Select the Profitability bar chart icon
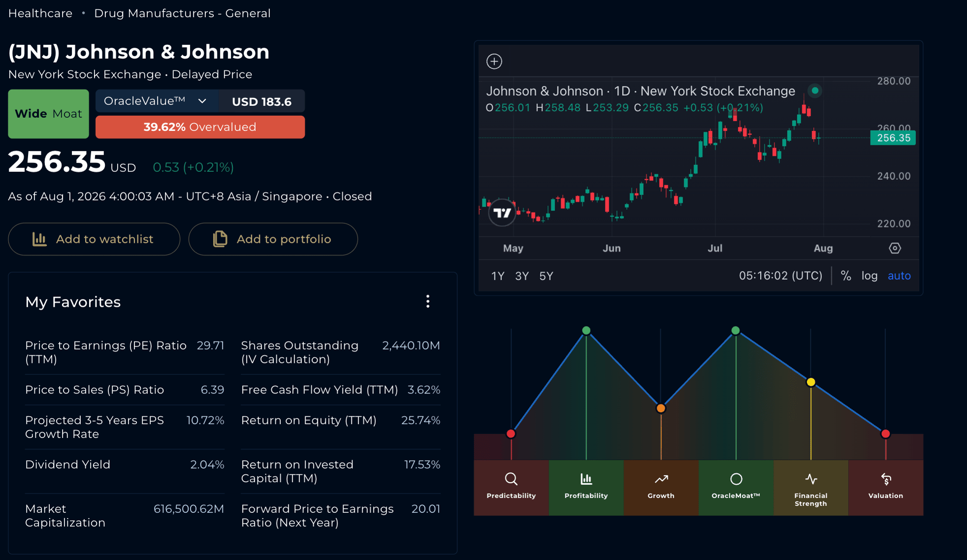 coord(586,479)
